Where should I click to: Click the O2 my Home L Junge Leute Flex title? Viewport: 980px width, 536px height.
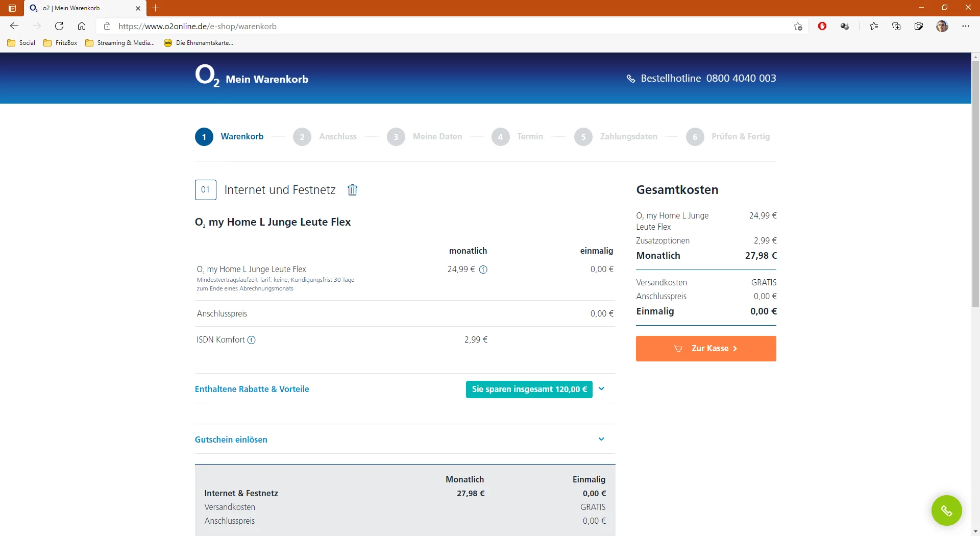273,223
